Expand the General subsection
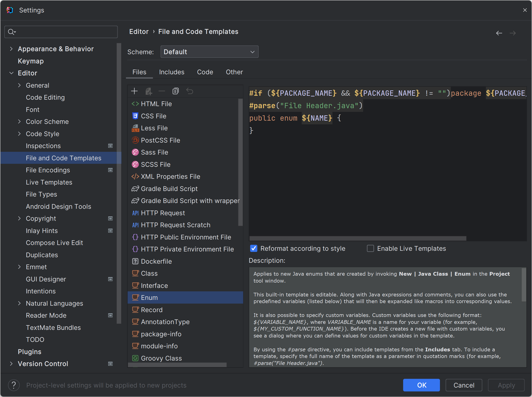This screenshot has height=397, width=532. click(19, 85)
